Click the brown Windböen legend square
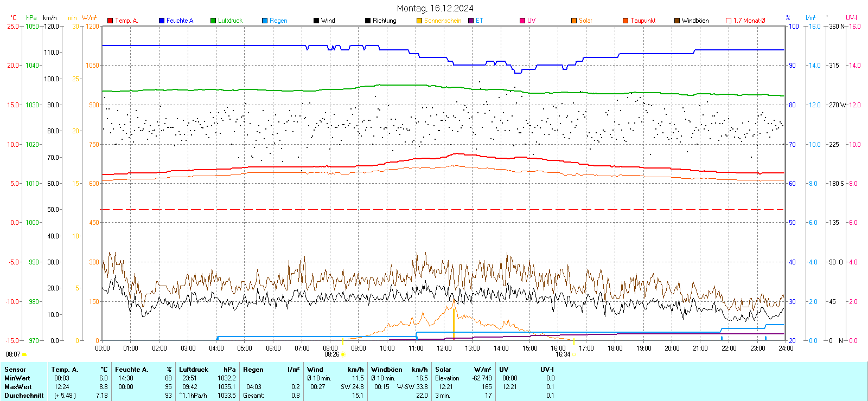The width and height of the screenshot is (868, 401). (677, 21)
